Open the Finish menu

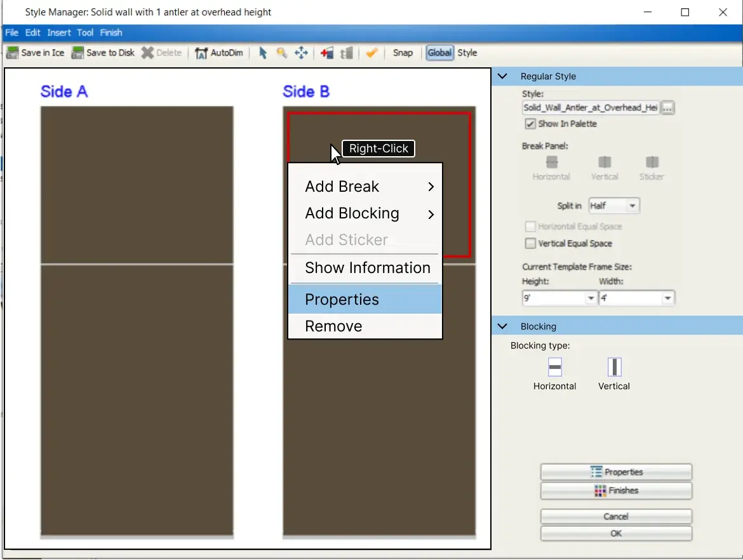[111, 32]
